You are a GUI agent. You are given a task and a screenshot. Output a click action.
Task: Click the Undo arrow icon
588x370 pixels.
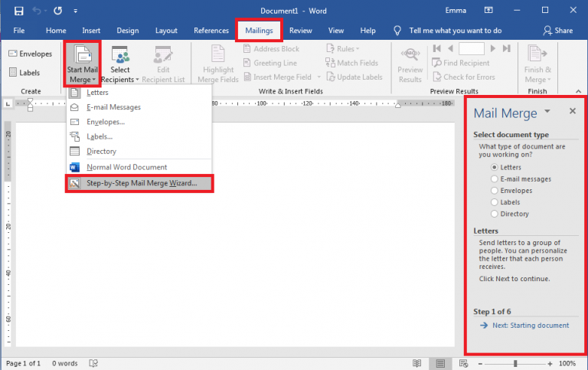[37, 11]
